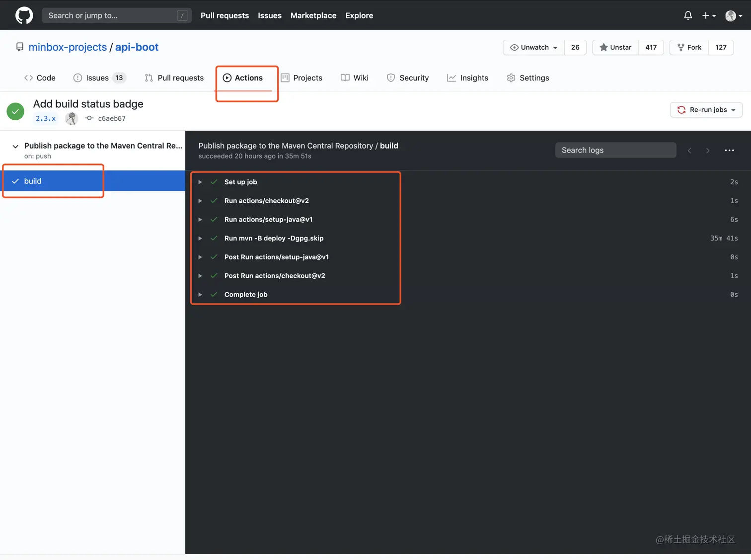View the 26 watchers count
Screen dimensions: 751x560
point(575,47)
